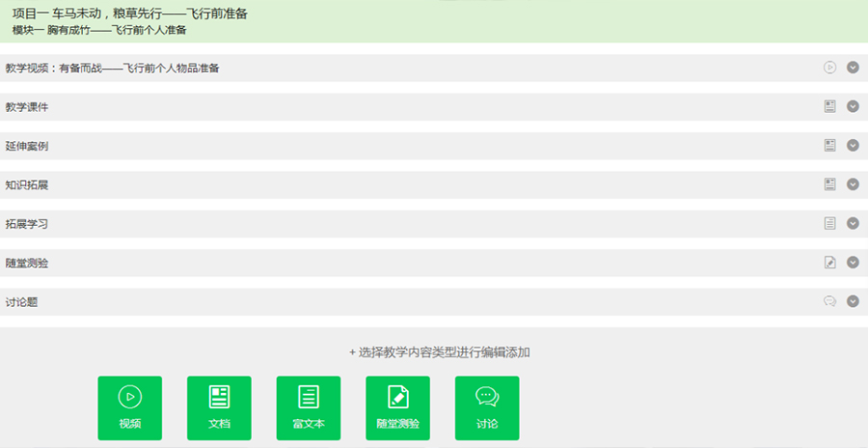
Task: Click the document icon in 延伸案例 row
Action: click(829, 146)
